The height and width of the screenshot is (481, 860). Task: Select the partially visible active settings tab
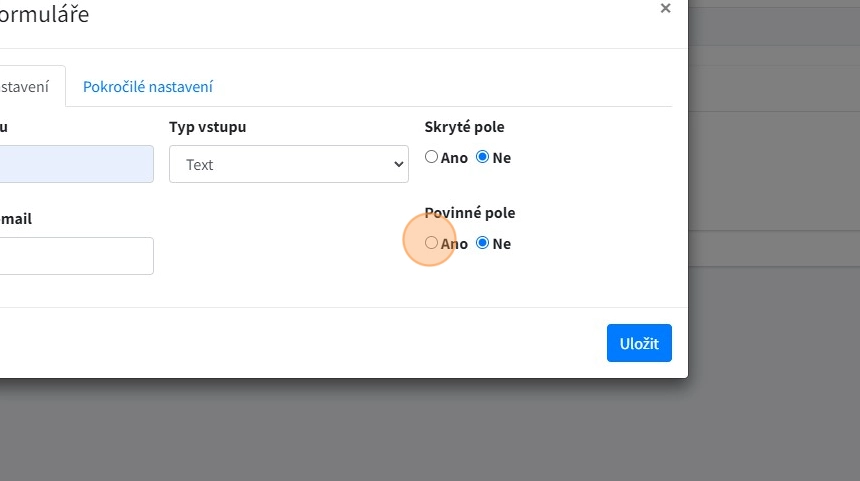click(x=26, y=87)
